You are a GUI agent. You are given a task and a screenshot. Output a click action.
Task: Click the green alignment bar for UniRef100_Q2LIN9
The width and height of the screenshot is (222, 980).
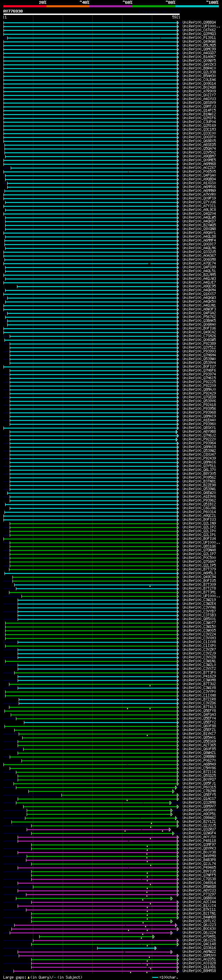(94, 524)
